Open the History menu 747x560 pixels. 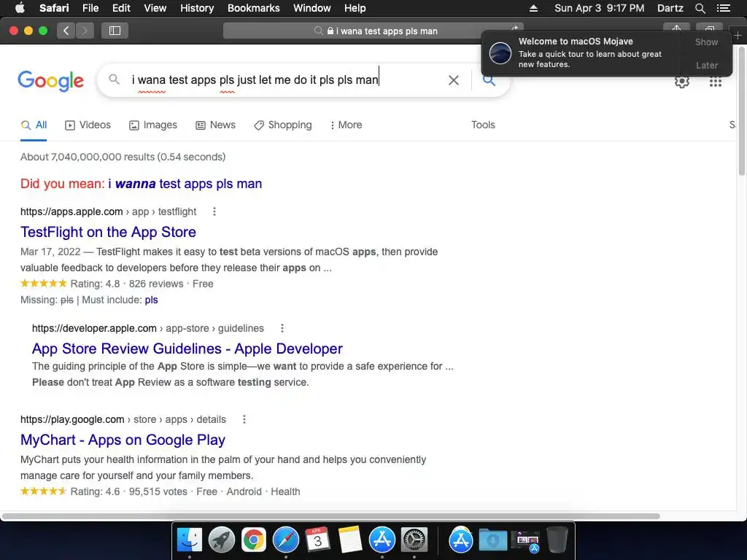coord(197,8)
